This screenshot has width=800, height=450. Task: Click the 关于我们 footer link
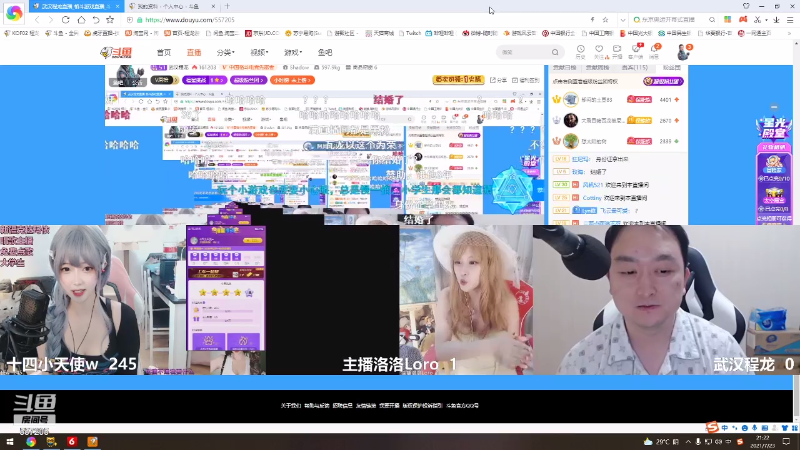(x=290, y=406)
